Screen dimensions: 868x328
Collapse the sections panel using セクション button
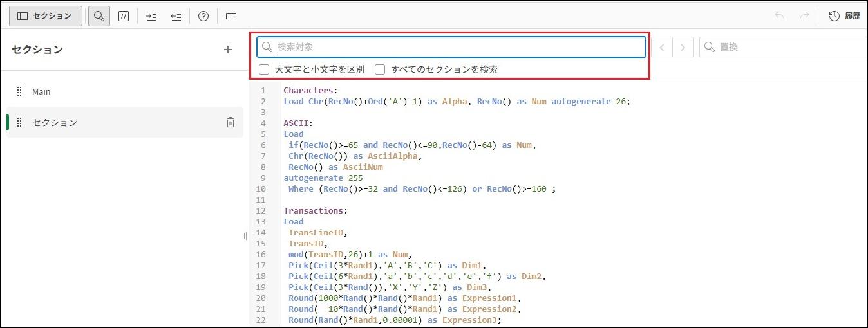[45, 16]
